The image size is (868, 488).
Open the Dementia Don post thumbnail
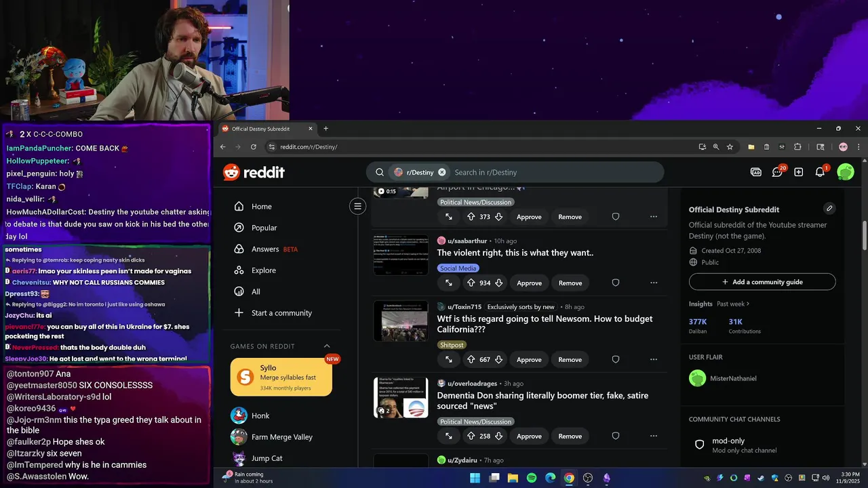pyautogui.click(x=401, y=397)
